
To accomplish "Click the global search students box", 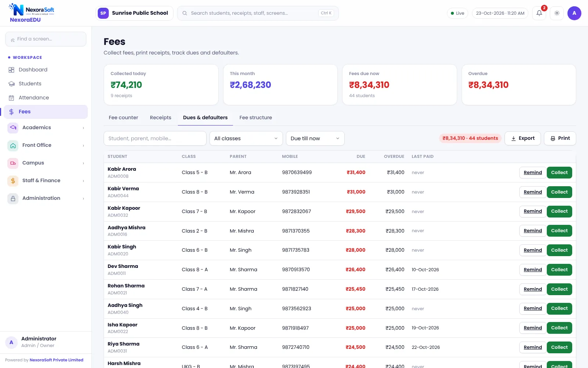I will [258, 13].
